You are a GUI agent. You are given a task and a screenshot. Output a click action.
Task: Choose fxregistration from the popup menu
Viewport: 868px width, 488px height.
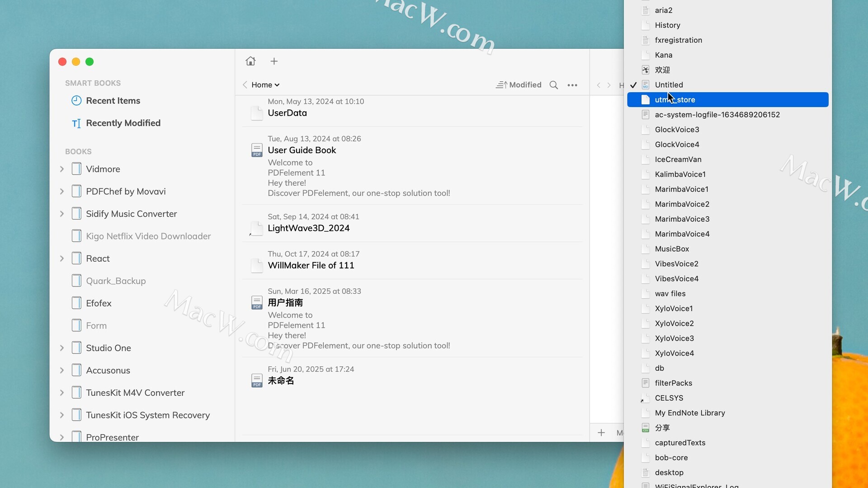(x=728, y=40)
